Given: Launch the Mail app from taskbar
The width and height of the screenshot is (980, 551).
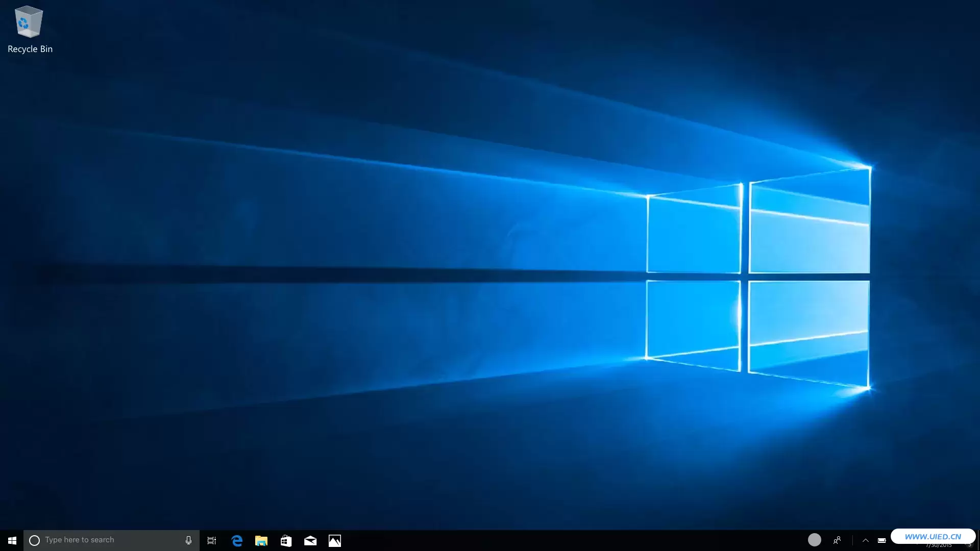Looking at the screenshot, I should click(310, 541).
